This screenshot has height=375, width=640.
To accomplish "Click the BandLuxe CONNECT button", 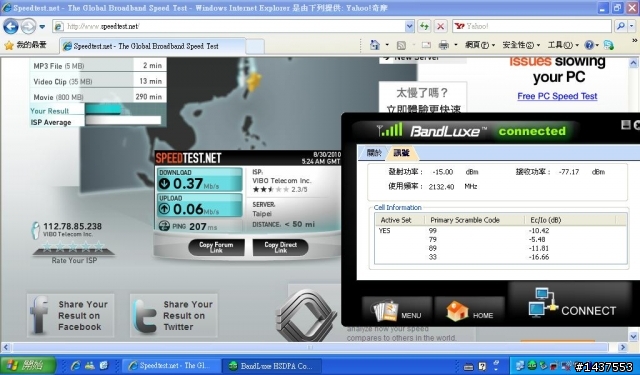I will (572, 303).
